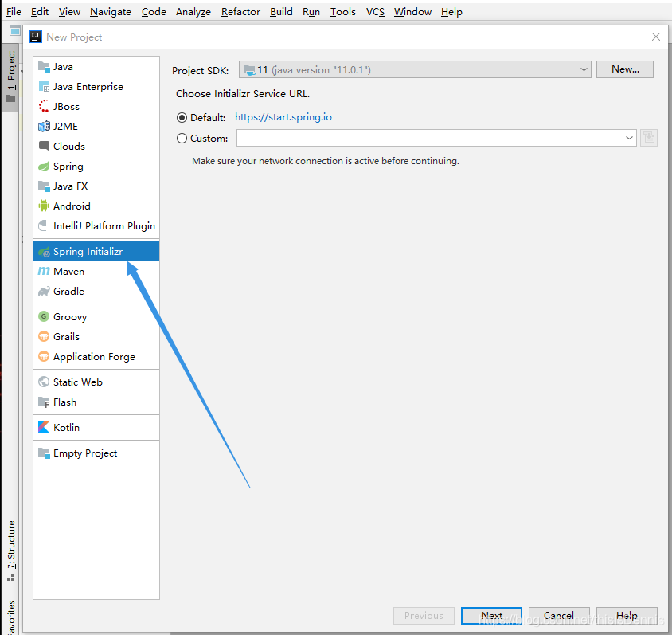Viewport: 672px width, 635px height.
Task: Choose the Maven project type
Action: 96,272
